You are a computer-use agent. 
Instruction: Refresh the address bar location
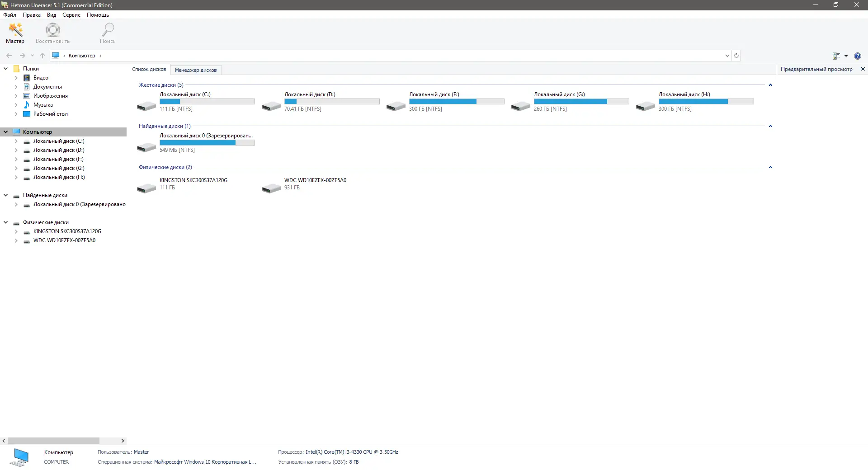click(x=736, y=56)
